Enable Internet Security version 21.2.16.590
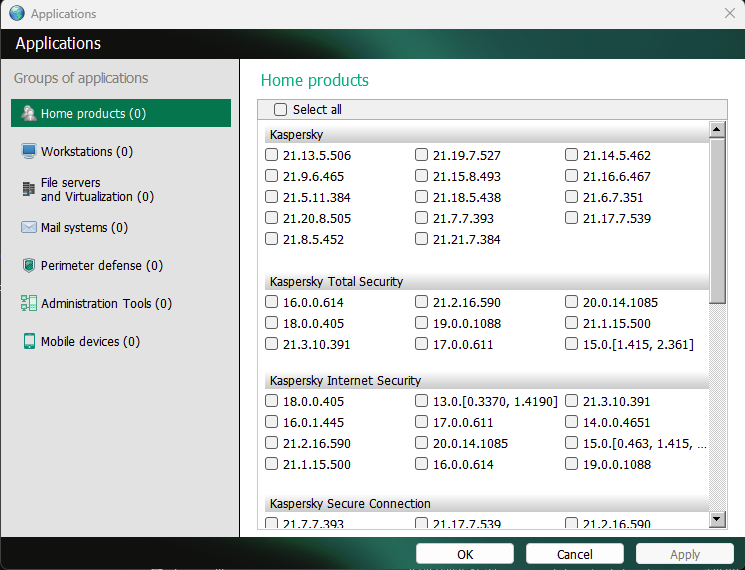This screenshot has height=570, width=745. (271, 442)
